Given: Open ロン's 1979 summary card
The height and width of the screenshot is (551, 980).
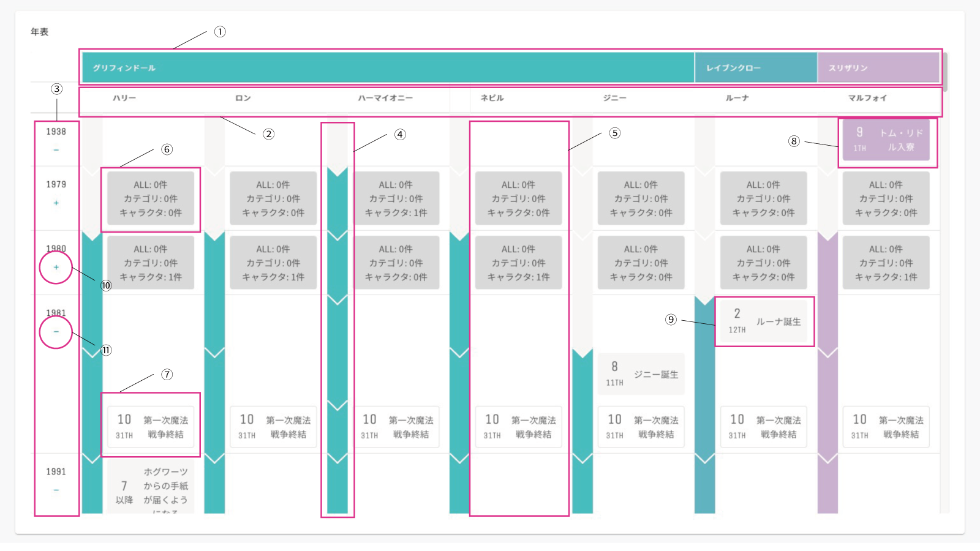Looking at the screenshot, I should 273,198.
